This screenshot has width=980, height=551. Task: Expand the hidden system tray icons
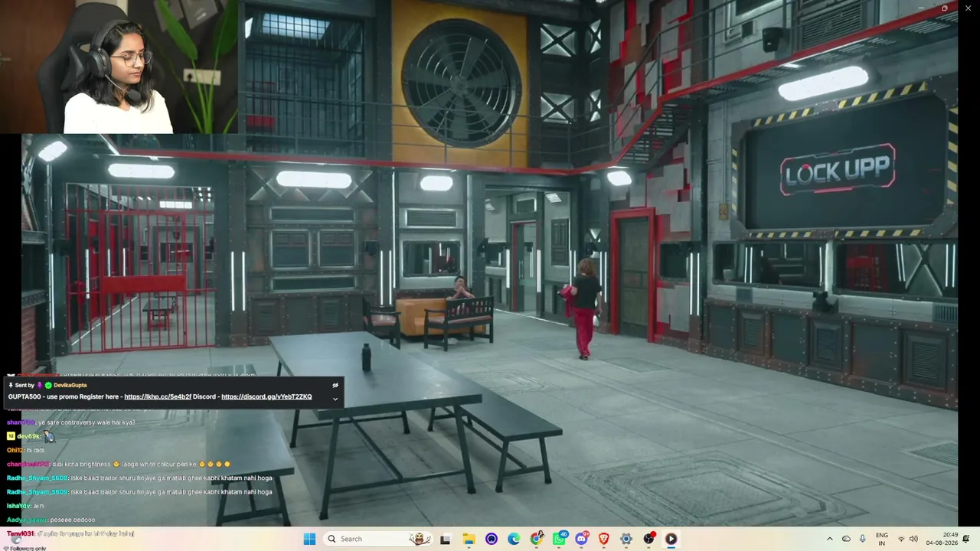pos(829,539)
